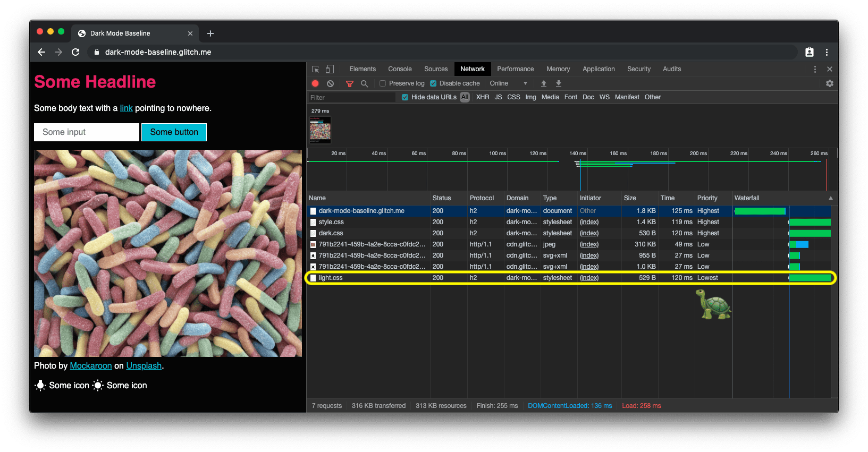This screenshot has height=452, width=868.
Task: Click the inspect element picker icon
Action: click(315, 69)
